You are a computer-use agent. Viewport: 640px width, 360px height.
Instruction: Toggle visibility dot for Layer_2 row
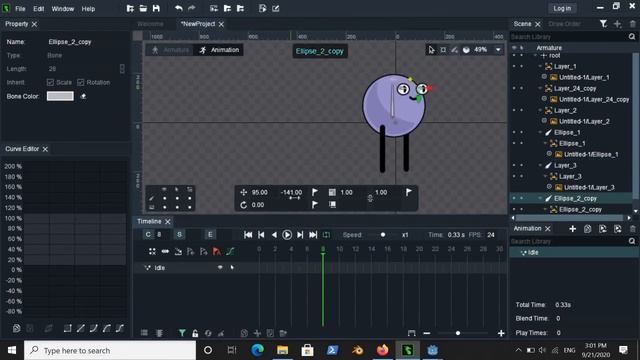514,111
